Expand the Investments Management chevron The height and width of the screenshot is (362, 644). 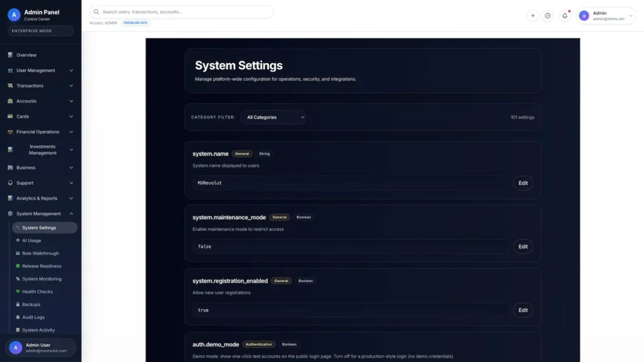point(71,150)
